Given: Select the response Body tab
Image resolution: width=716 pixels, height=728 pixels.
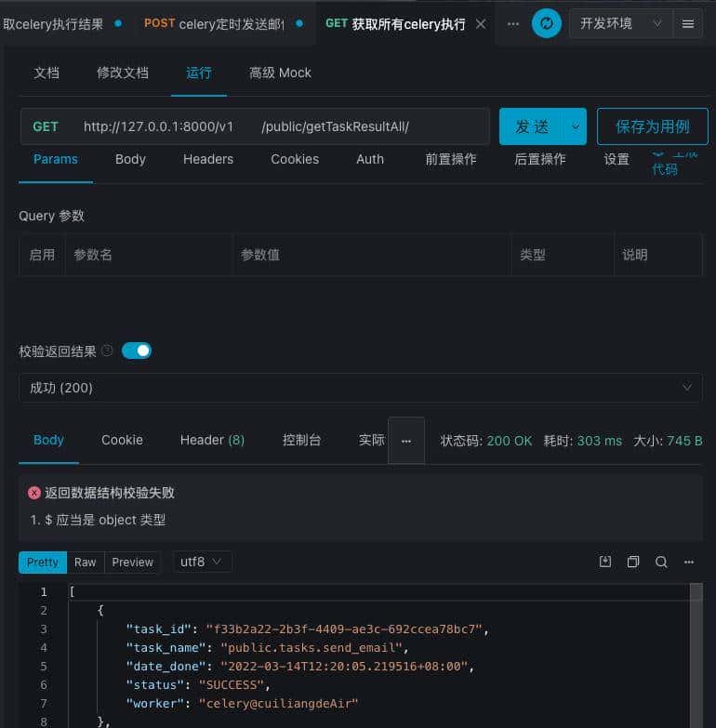Looking at the screenshot, I should (48, 440).
